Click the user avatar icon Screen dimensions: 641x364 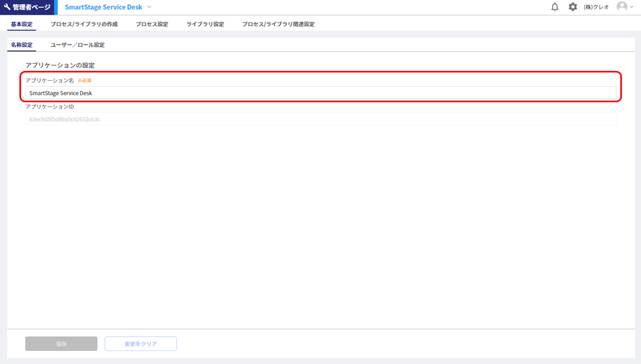click(x=622, y=7)
